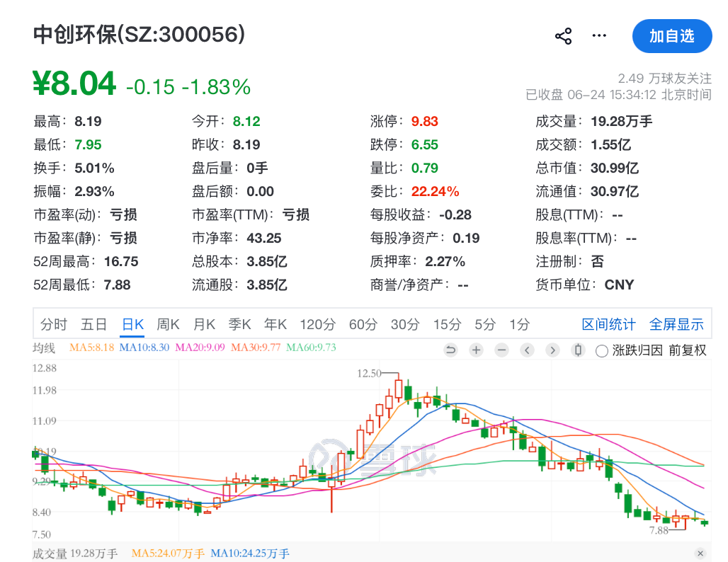This screenshot has height=562, width=728.
Task: Click the MA30:9.77 indicator label
Action: 256,347
